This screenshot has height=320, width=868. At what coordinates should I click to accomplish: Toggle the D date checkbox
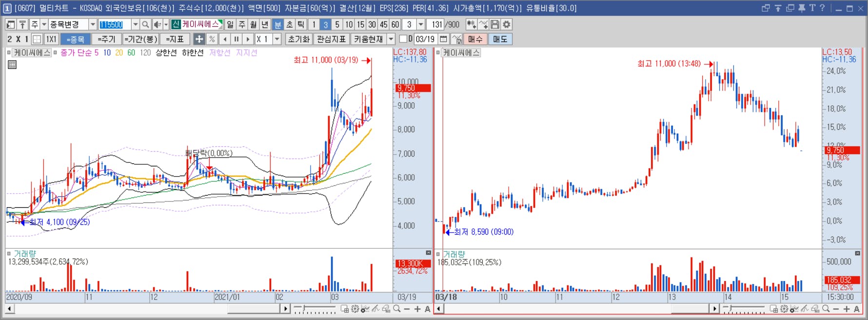coord(403,39)
